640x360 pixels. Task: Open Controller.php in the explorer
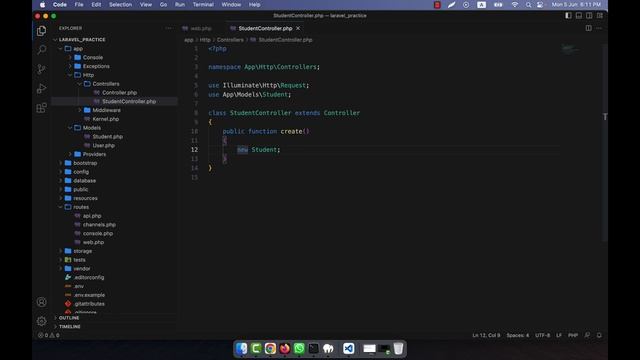point(119,93)
